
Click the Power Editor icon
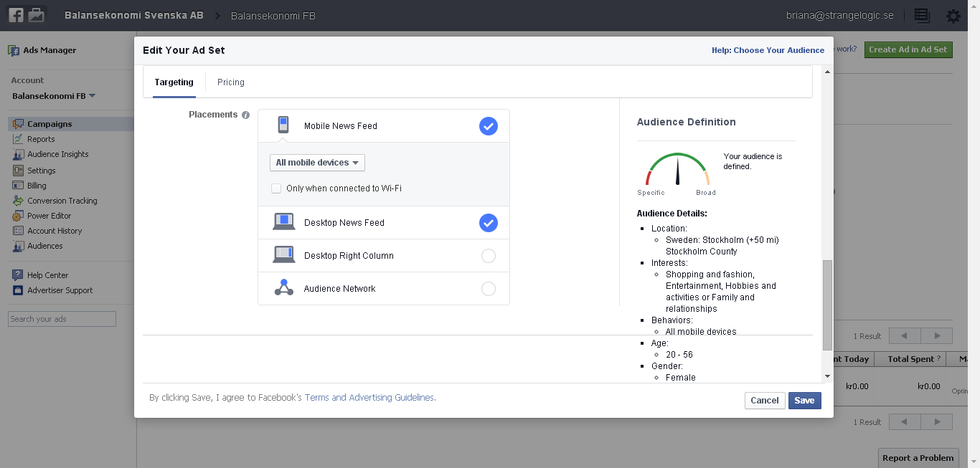(x=19, y=216)
